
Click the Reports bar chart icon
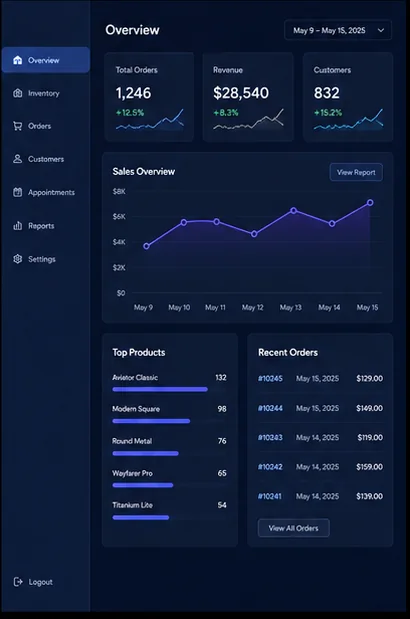pyautogui.click(x=17, y=226)
